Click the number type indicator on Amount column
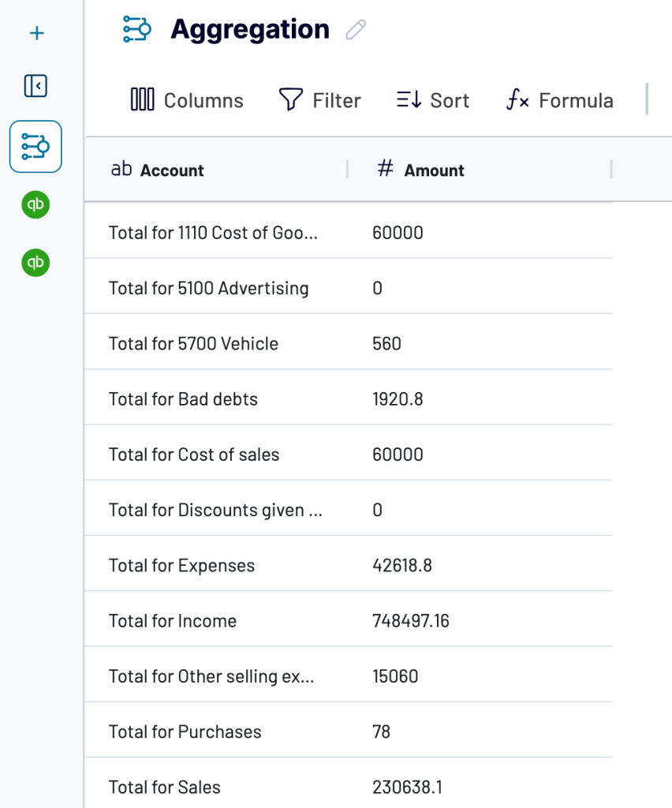672x808 pixels. pyautogui.click(x=385, y=168)
